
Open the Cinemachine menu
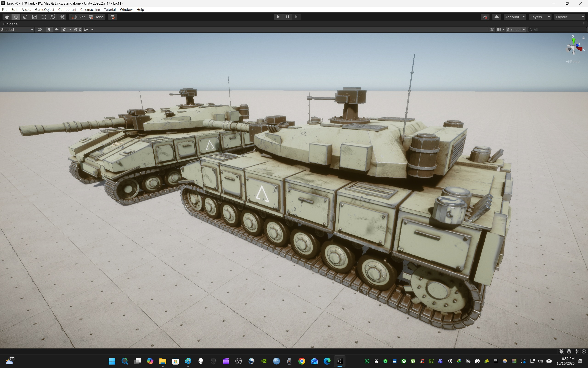[x=90, y=9]
